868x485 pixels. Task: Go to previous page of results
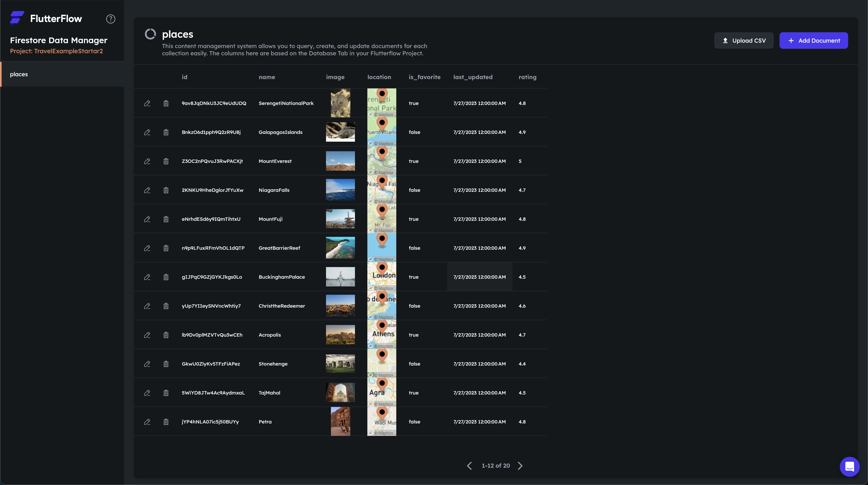(469, 466)
